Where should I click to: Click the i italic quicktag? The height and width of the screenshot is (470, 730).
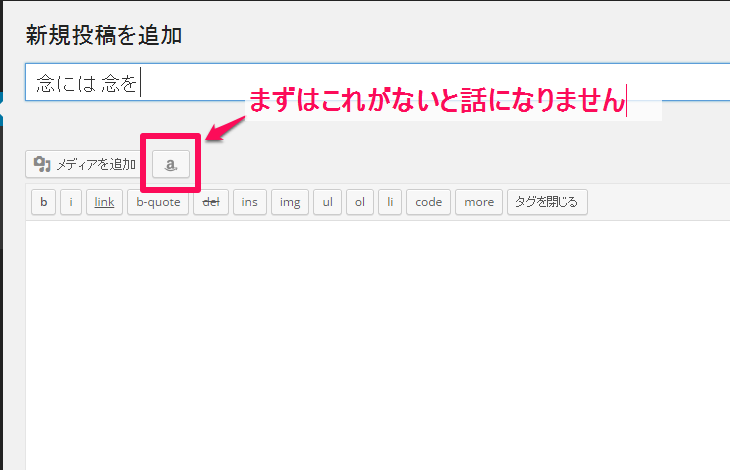[x=71, y=202]
